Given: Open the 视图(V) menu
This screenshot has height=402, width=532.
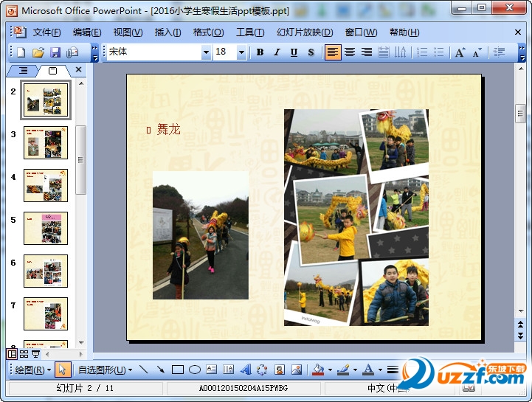Looking at the screenshot, I should click(x=128, y=32).
